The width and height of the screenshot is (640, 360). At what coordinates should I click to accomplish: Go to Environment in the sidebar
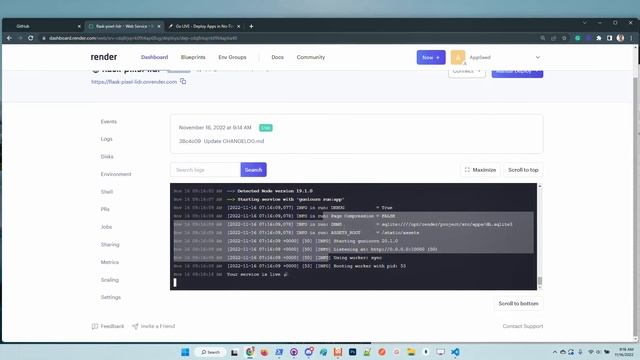pos(116,174)
